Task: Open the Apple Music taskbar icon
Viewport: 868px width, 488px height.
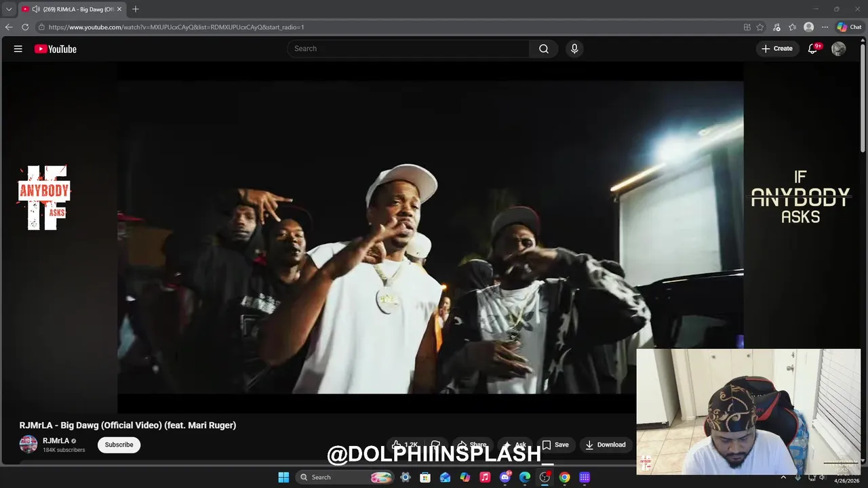Action: (485, 477)
